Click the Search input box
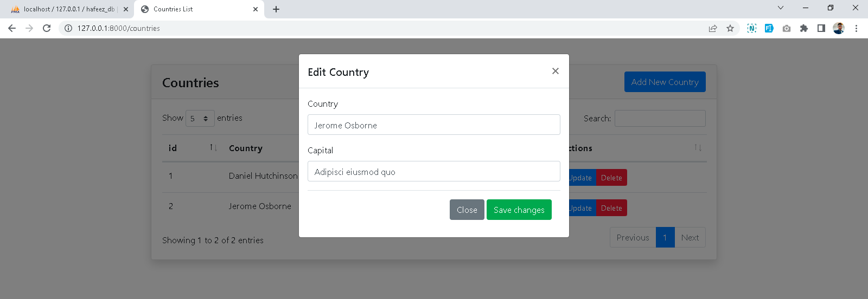 [660, 118]
